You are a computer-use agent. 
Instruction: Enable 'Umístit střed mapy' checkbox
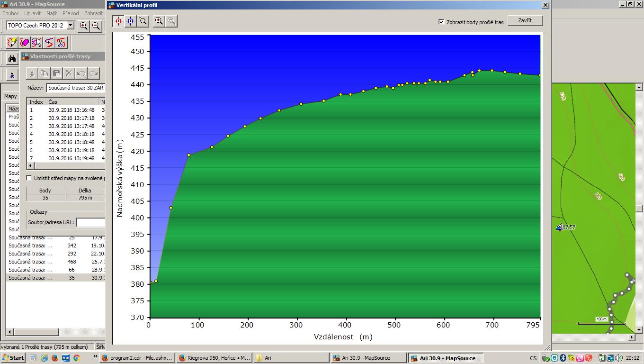point(29,178)
